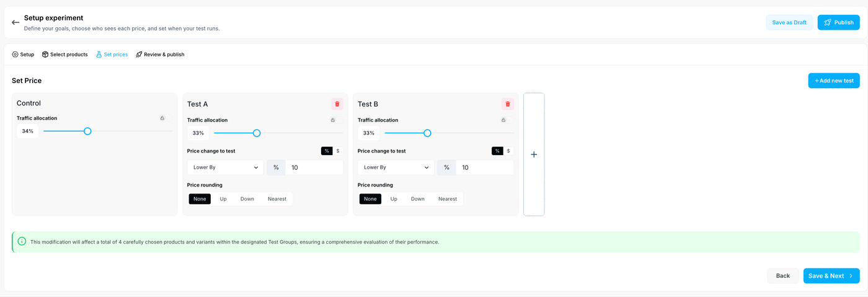Choose Up rounding for Test B
This screenshot has height=297, width=868.
[x=394, y=199]
